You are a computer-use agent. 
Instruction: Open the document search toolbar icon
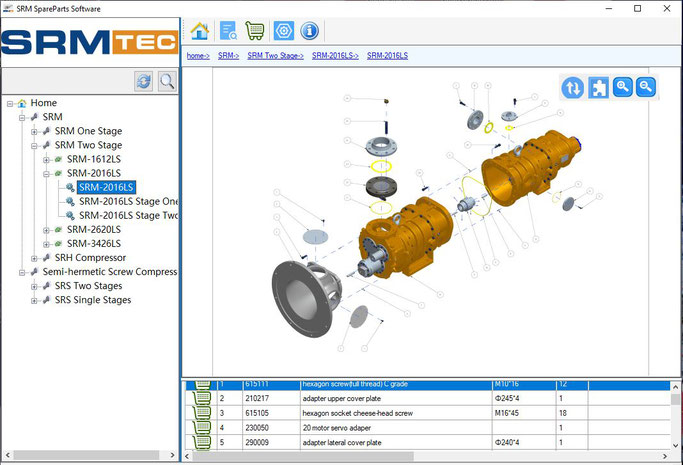228,31
